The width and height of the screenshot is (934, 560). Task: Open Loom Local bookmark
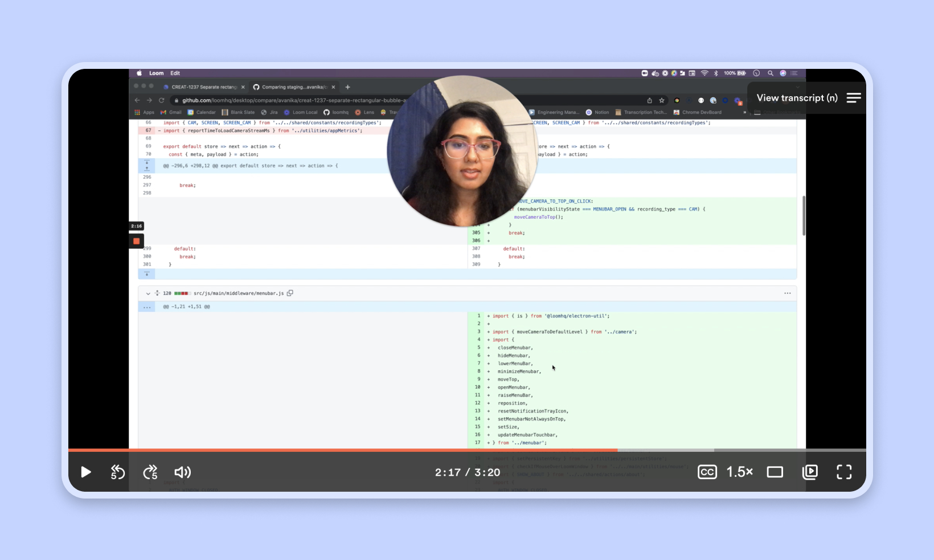[x=301, y=112]
